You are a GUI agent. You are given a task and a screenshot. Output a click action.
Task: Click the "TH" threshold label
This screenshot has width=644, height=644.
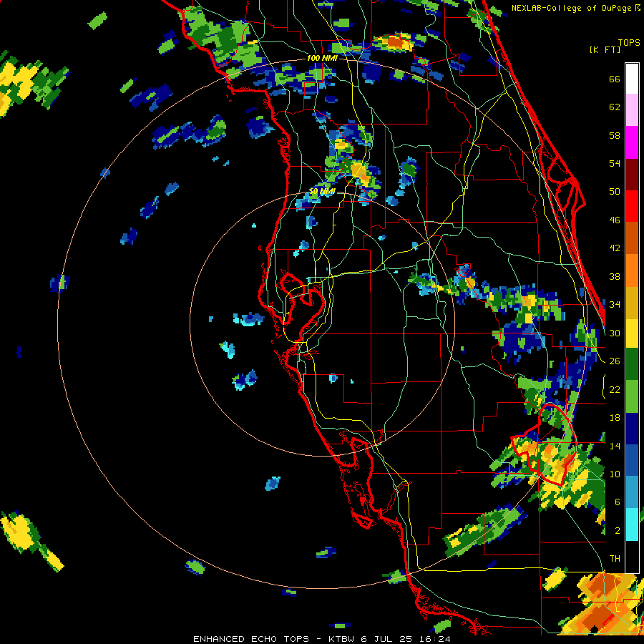point(615,559)
